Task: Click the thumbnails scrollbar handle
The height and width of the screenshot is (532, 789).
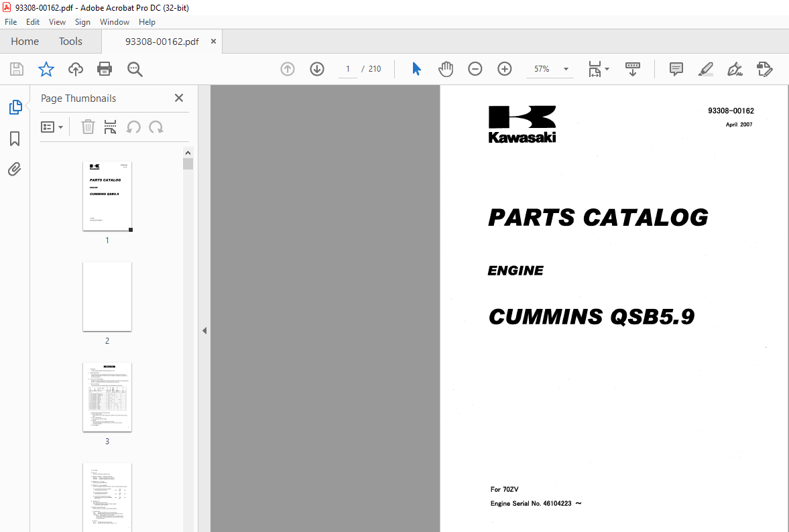Action: pos(188,164)
